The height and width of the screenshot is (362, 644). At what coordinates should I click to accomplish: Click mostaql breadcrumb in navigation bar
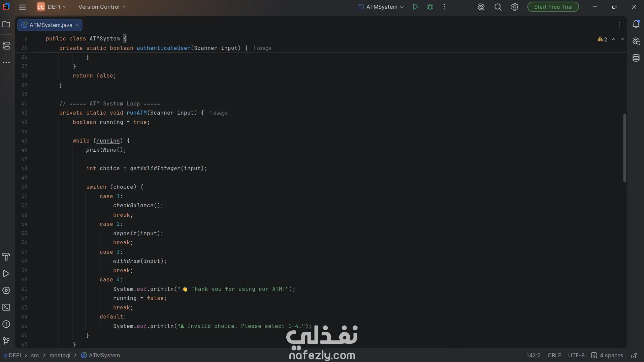[60, 356]
